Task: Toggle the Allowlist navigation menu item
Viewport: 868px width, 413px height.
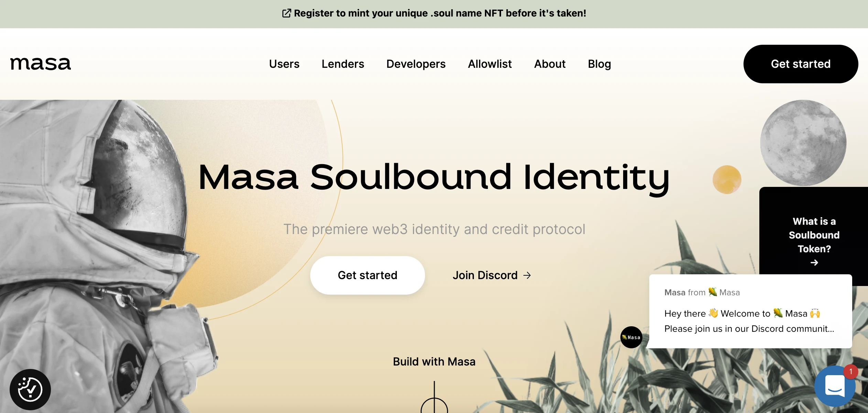Action: (490, 64)
